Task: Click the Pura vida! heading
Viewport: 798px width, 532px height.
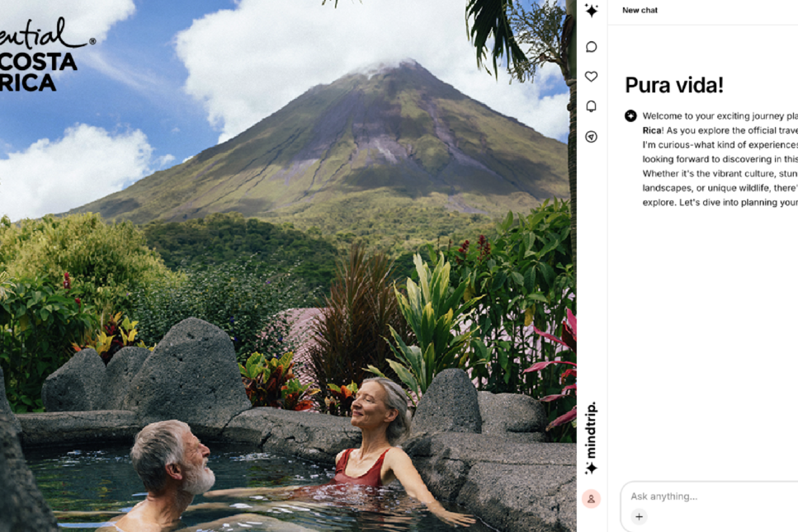Action: tap(674, 85)
